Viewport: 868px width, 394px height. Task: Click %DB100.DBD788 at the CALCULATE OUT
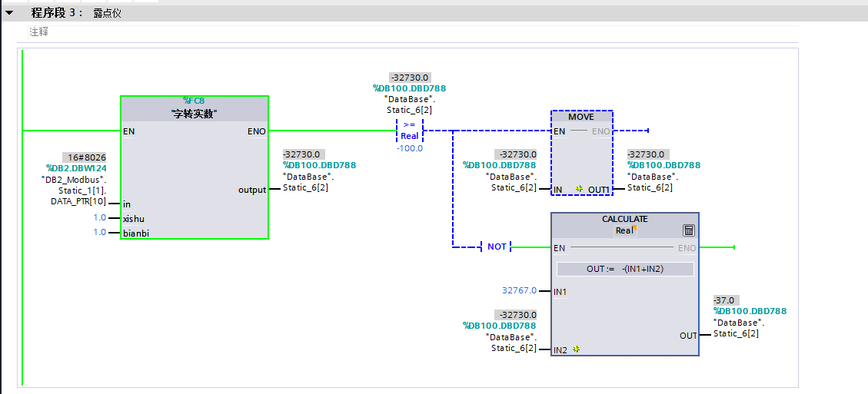tap(750, 311)
